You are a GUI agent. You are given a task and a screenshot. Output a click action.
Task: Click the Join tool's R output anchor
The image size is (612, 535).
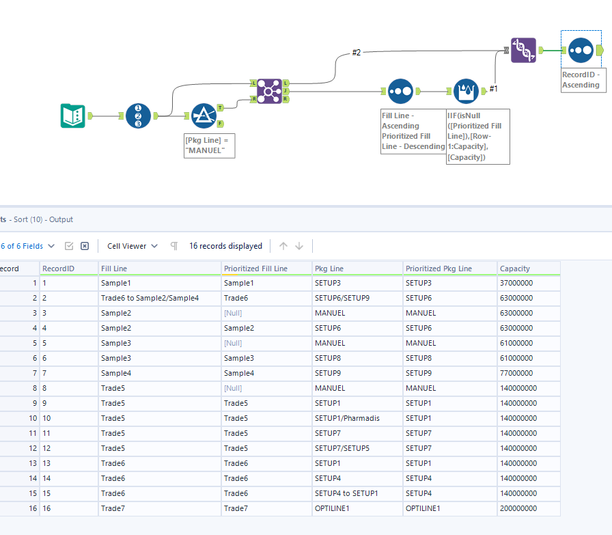pyautogui.click(x=286, y=99)
